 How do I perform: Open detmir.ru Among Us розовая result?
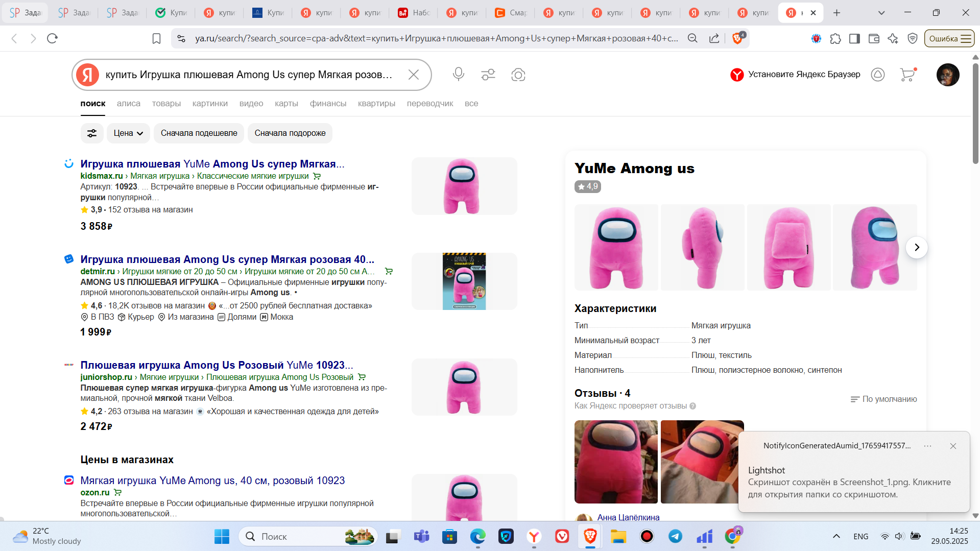tap(227, 259)
